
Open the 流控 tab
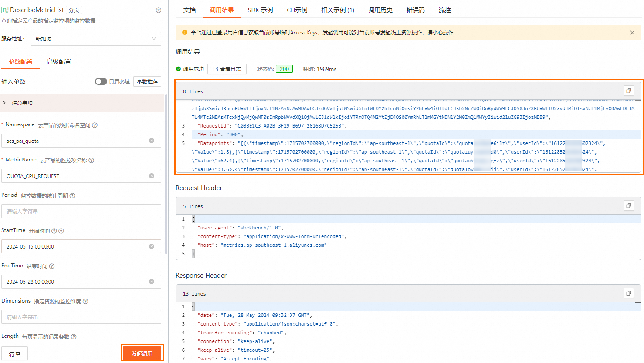pos(445,10)
